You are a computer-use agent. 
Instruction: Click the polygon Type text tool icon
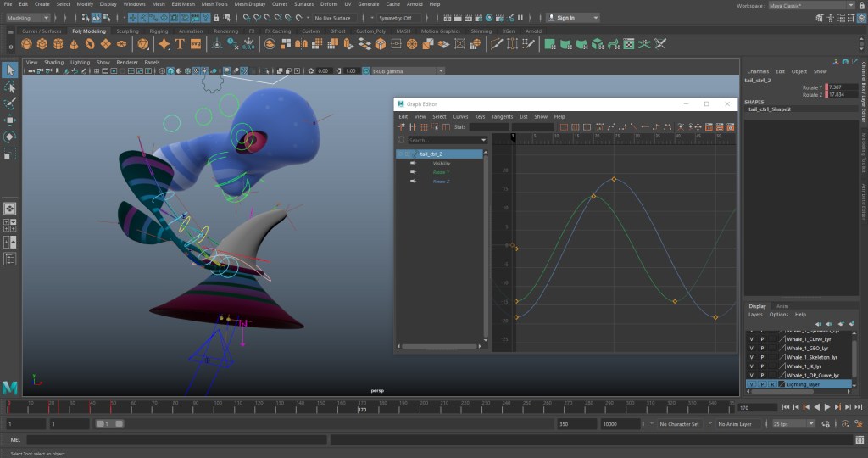pyautogui.click(x=179, y=44)
